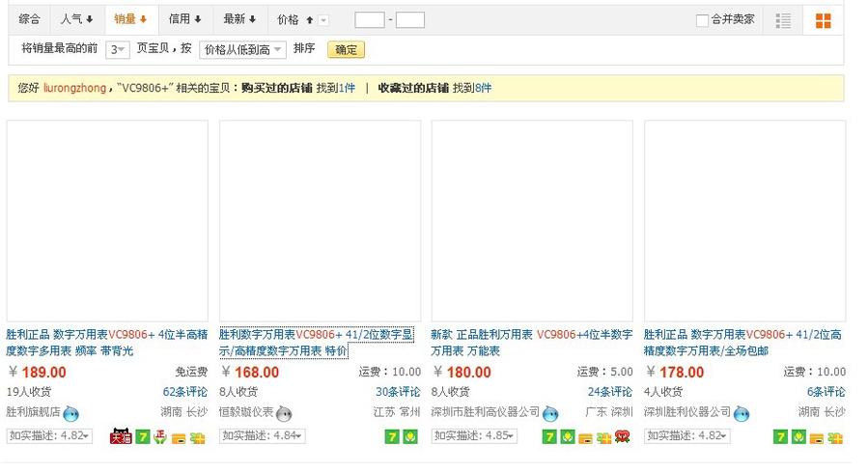Expand 如实描述 4.82 rating for 胜利旗舰店
The height and width of the screenshot is (473, 868).
click(49, 436)
